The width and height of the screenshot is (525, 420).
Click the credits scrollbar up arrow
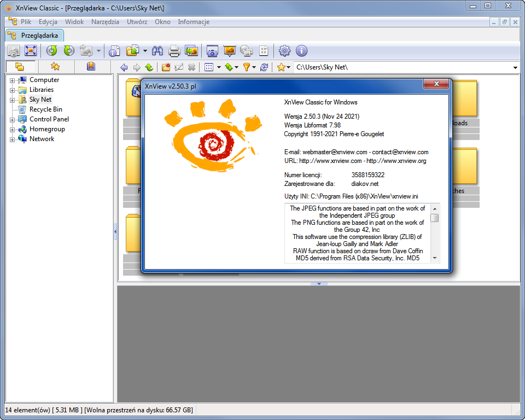435,208
